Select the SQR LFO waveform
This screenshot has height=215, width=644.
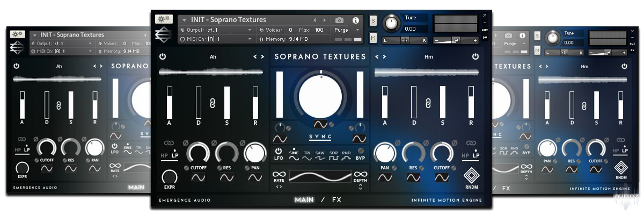[333, 155]
